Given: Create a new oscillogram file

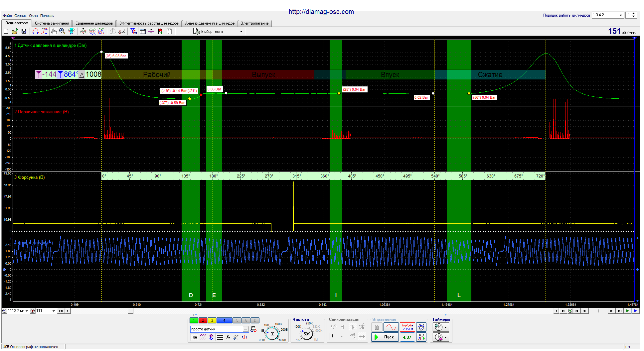Looking at the screenshot, I should 6,31.
